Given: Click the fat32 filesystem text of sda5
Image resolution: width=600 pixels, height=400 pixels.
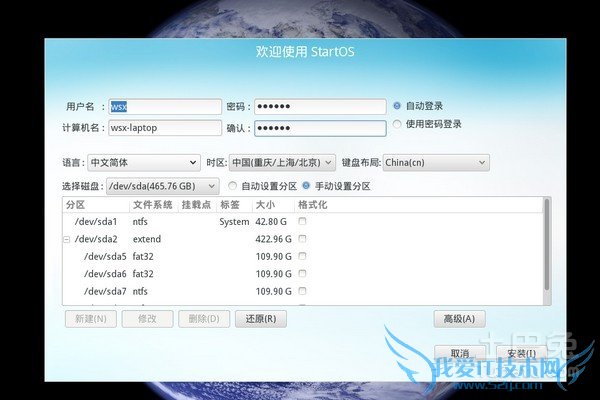Looking at the screenshot, I should tap(143, 256).
